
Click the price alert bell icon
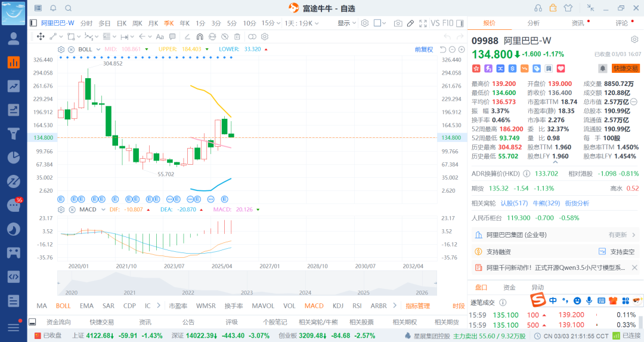click(603, 69)
